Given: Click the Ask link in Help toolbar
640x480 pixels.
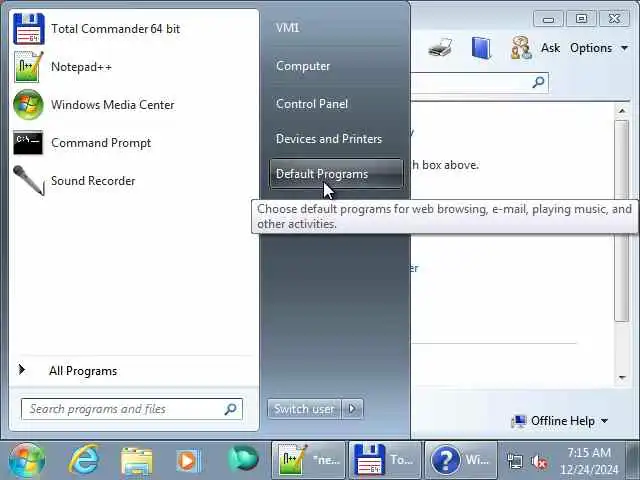Looking at the screenshot, I should tap(551, 48).
